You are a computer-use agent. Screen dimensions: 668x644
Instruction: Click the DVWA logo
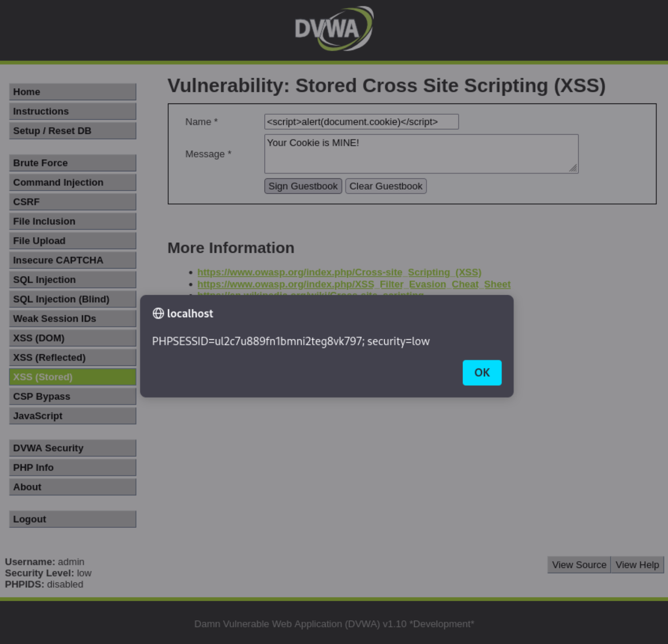pos(334,29)
